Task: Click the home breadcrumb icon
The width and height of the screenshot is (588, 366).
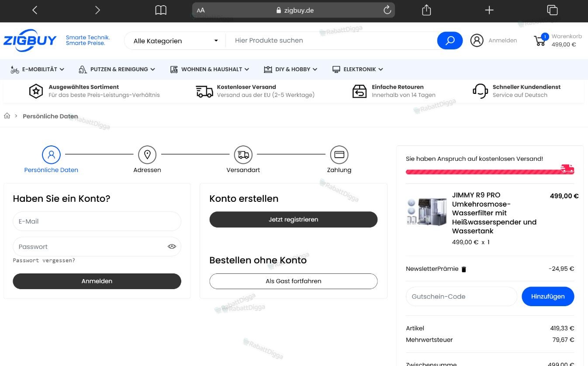Action: (7, 116)
